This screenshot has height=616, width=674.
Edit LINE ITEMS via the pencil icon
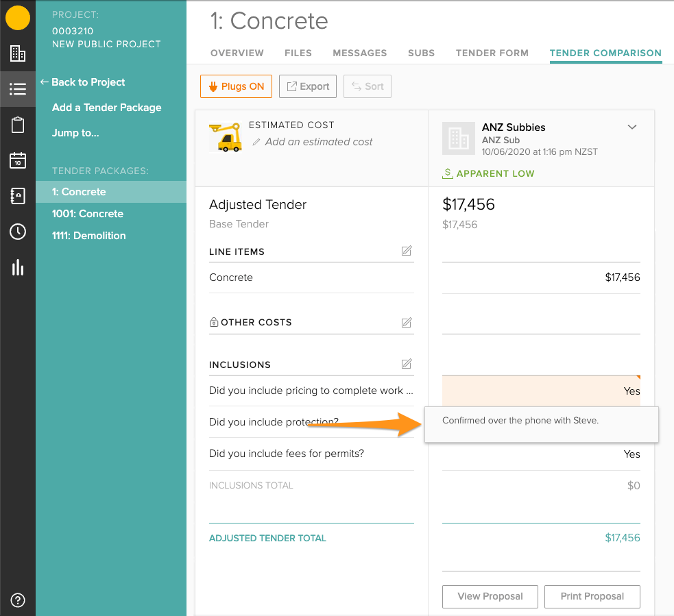click(x=407, y=251)
